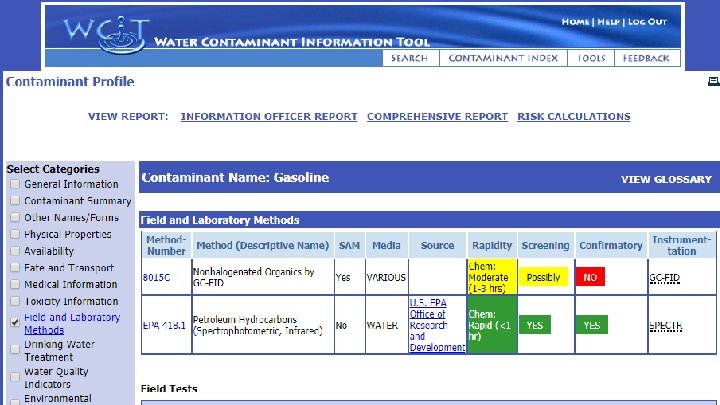Viewport: 720px width, 405px height.
Task: Click the WCIT water drop logo
Action: (x=107, y=34)
